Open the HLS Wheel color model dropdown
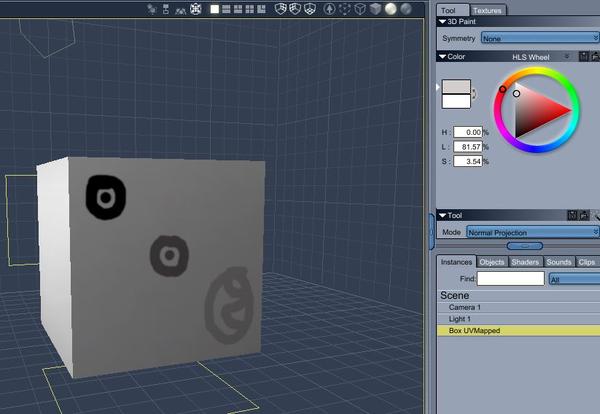 tap(541, 57)
